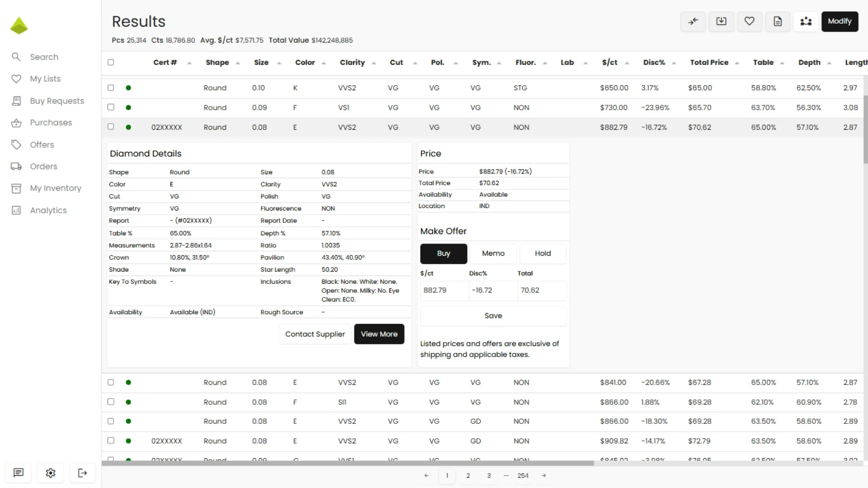
Task: Sort results by the $/ct column arrow
Action: (627, 63)
